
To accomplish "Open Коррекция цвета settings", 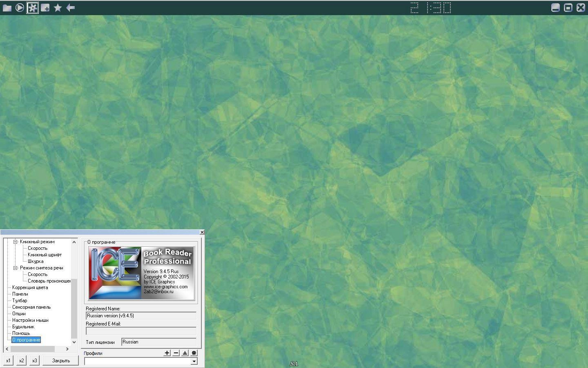I will point(30,287).
